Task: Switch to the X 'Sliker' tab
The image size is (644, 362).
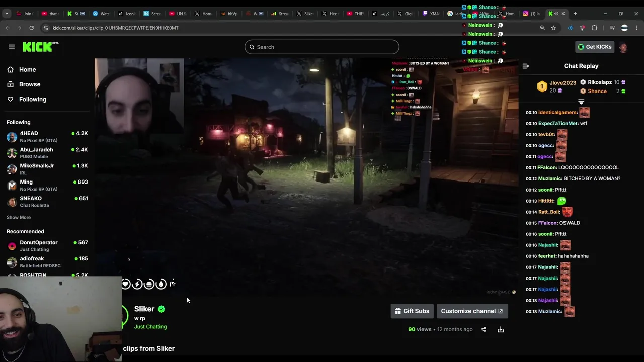Action: point(305,14)
